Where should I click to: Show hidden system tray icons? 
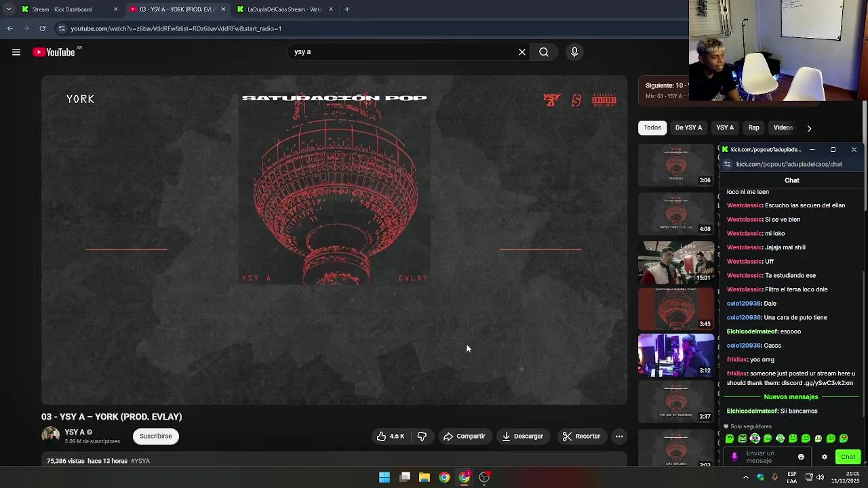[746, 477]
